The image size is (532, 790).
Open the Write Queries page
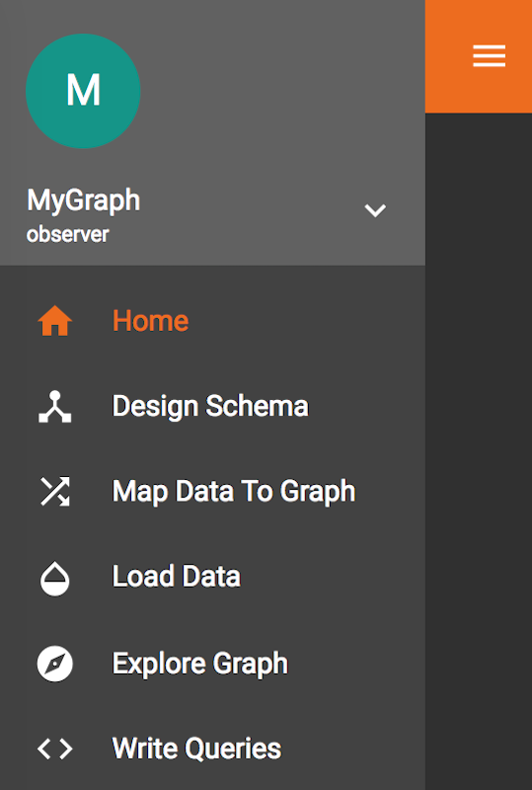pos(212,749)
